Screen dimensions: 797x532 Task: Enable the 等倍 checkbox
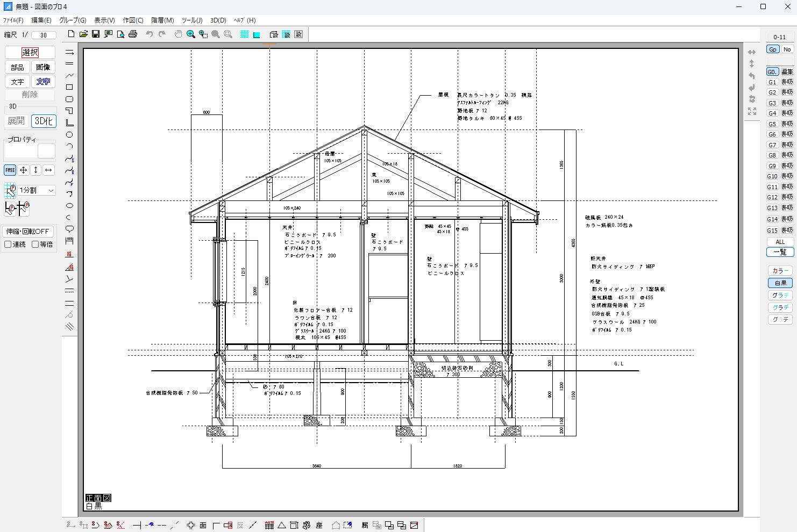35,245
